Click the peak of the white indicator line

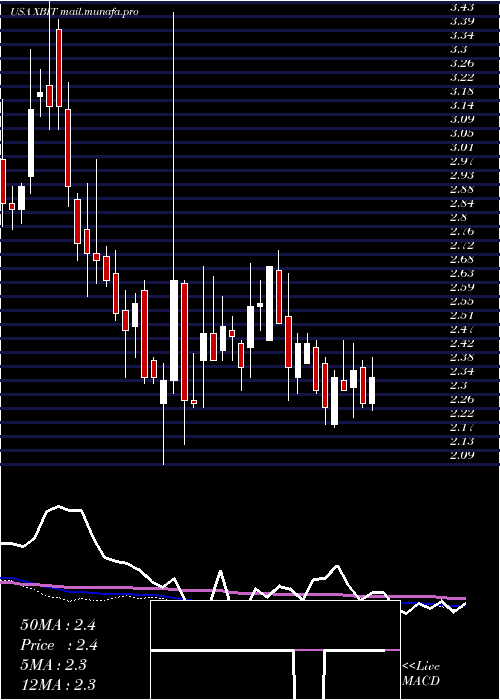[58, 507]
